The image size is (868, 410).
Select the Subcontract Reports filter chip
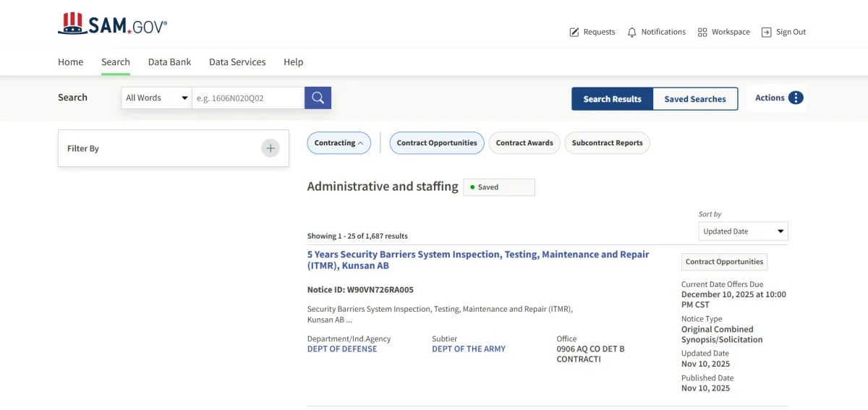pos(607,143)
